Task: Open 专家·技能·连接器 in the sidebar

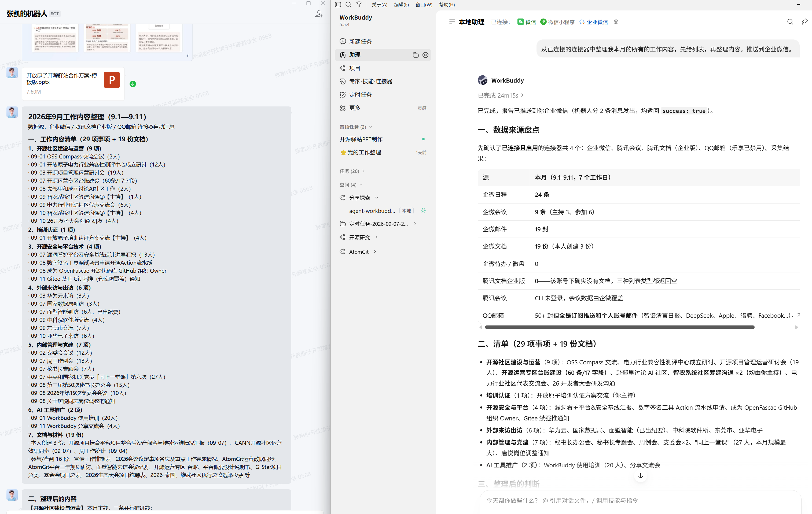Action: (x=383, y=81)
